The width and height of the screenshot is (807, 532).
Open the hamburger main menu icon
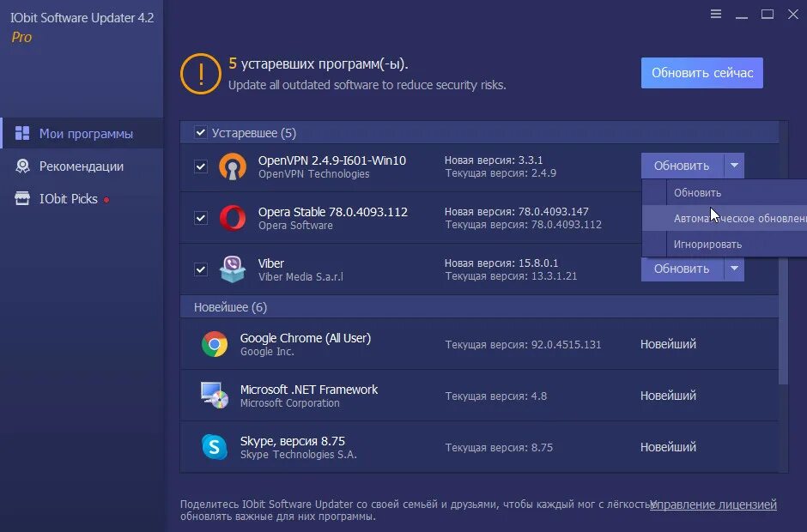tap(716, 14)
